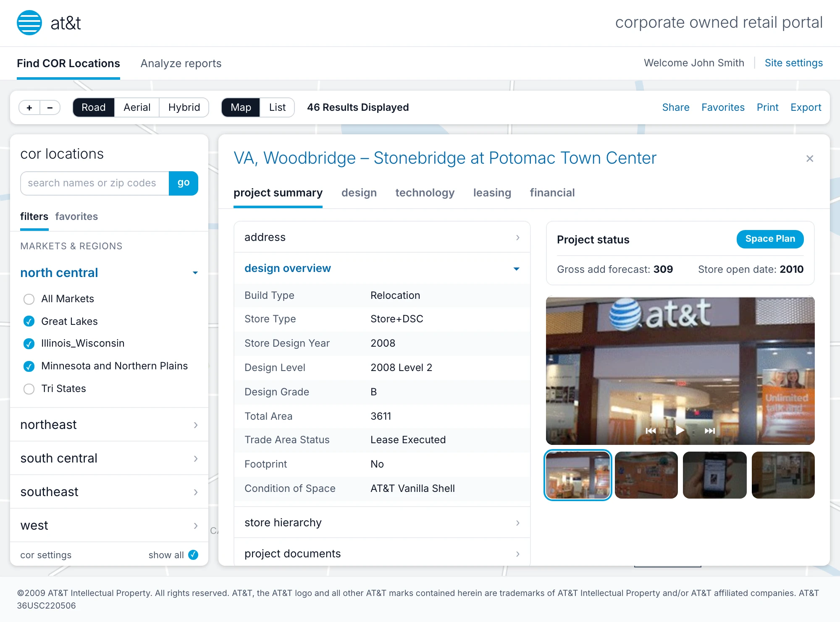
Task: Expand the south central region
Action: click(x=109, y=458)
